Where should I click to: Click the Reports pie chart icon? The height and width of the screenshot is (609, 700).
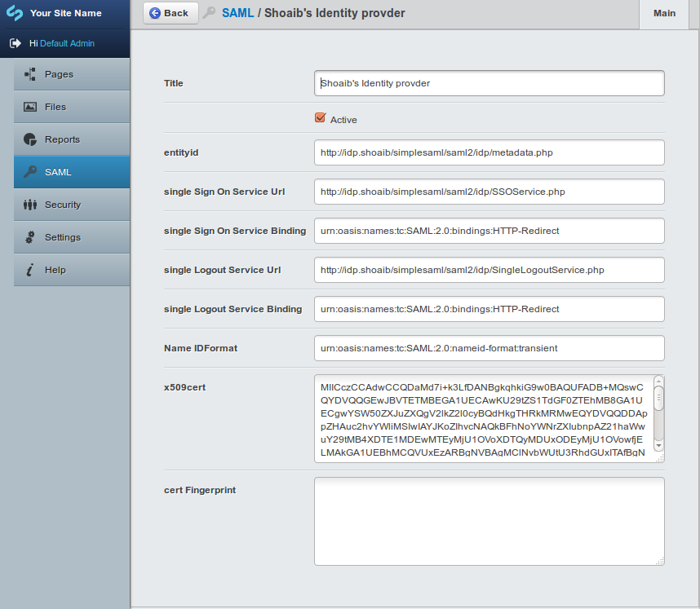tap(30, 139)
